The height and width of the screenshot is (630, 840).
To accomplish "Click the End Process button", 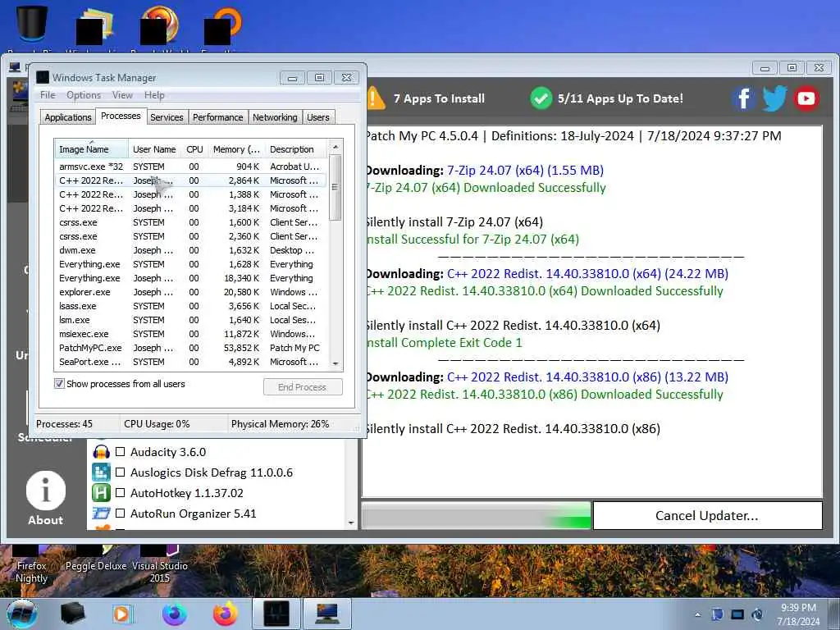I will (x=303, y=387).
